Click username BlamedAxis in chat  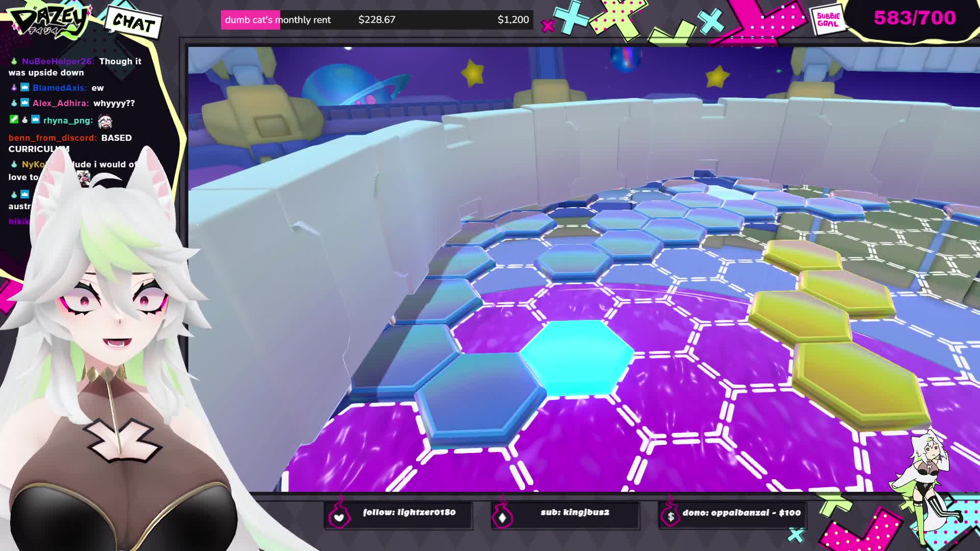tap(60, 88)
